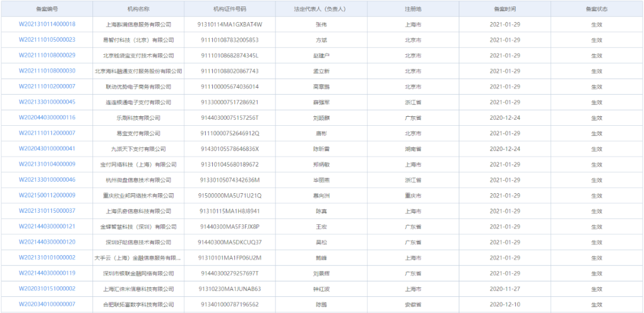Click filing link W2020430100000041
This screenshot has width=644, height=313.
[47, 148]
